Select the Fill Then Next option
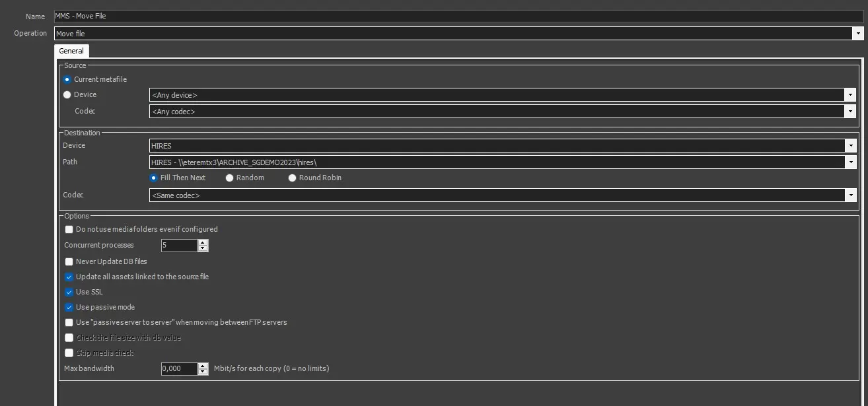The image size is (868, 406). tap(154, 178)
